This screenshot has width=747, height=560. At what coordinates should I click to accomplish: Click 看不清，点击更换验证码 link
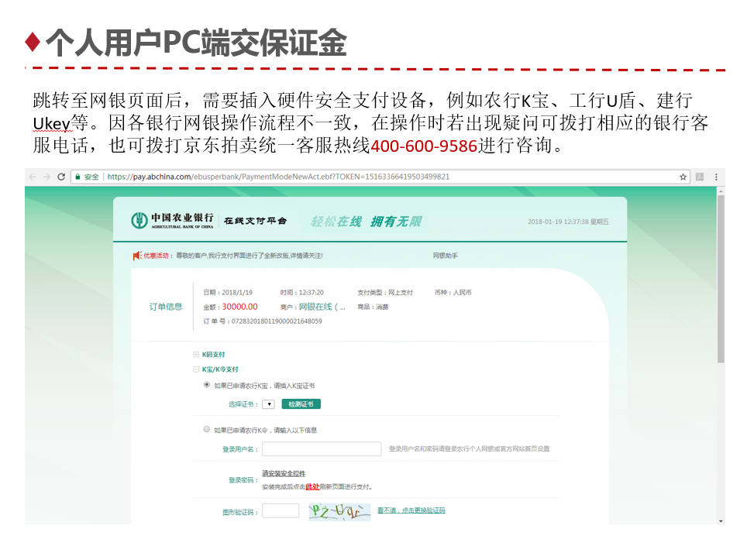tap(411, 510)
